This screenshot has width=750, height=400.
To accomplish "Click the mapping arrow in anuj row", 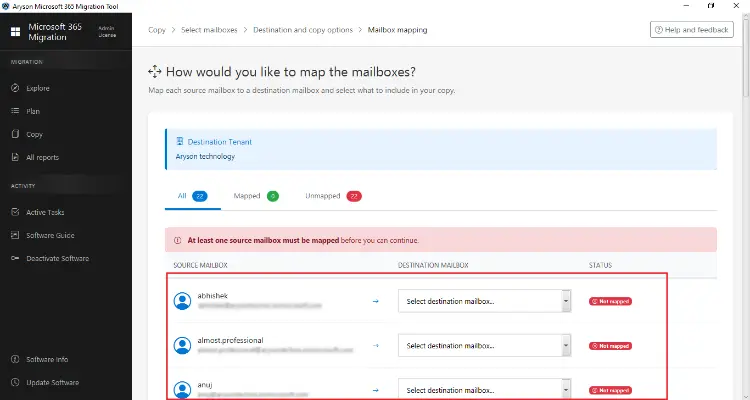I will click(x=375, y=390).
